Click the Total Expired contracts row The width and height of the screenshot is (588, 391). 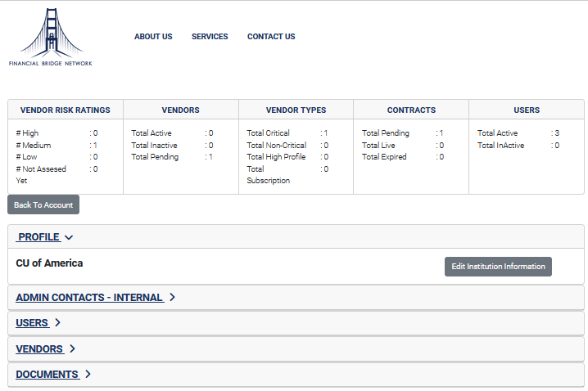[403, 157]
